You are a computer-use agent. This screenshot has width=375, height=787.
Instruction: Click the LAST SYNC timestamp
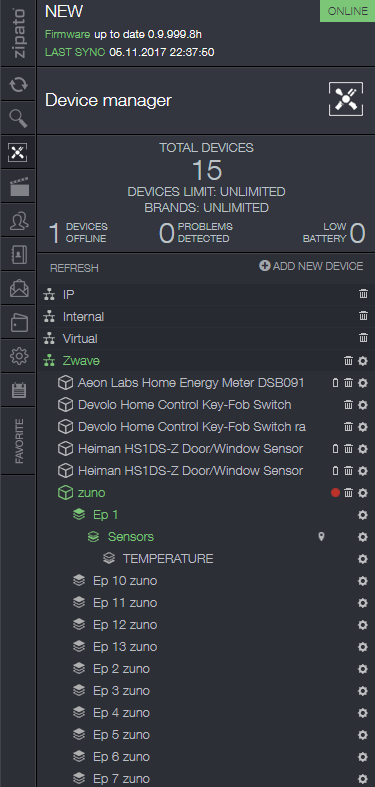point(130,52)
